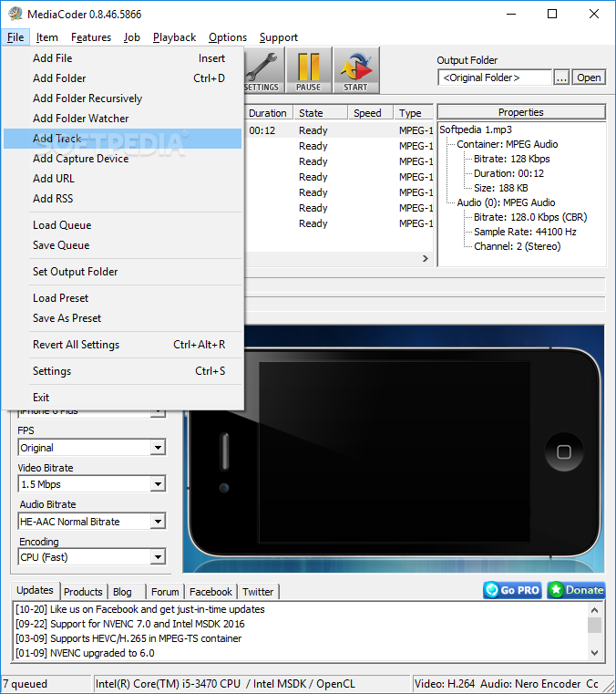The width and height of the screenshot is (616, 694).
Task: Click the file list right scroll arrow
Action: pyautogui.click(x=426, y=258)
